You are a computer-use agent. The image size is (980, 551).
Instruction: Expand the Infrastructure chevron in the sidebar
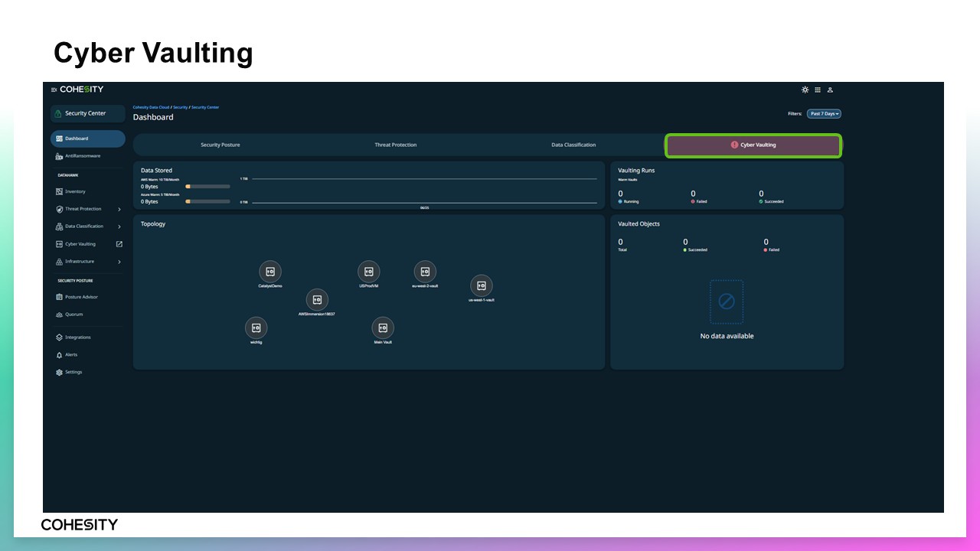(119, 262)
